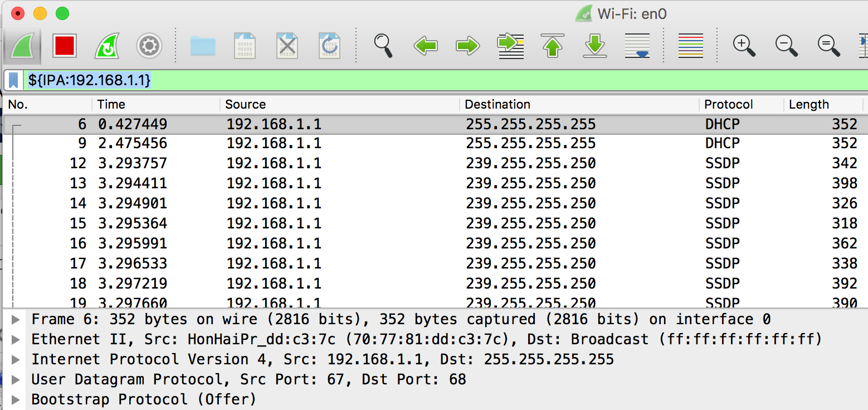Jump to the last packet

595,46
